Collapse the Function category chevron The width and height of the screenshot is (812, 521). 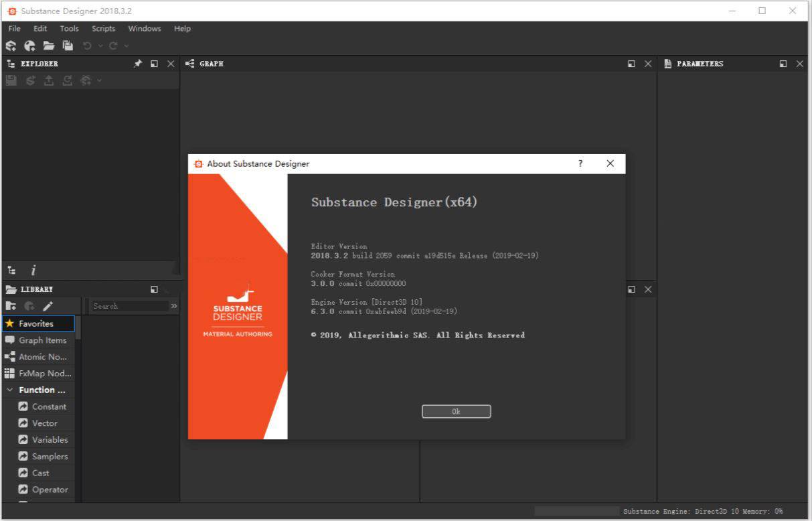click(x=9, y=390)
